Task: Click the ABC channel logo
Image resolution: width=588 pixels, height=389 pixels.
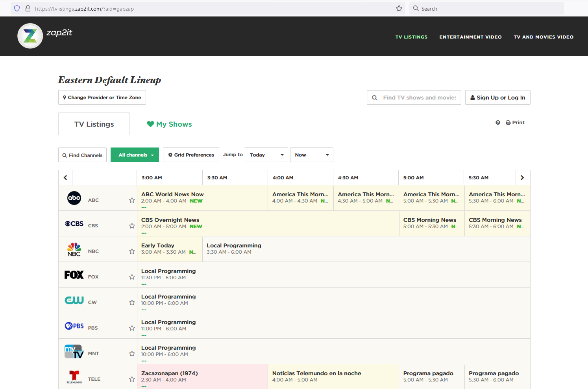Action: coord(74,198)
